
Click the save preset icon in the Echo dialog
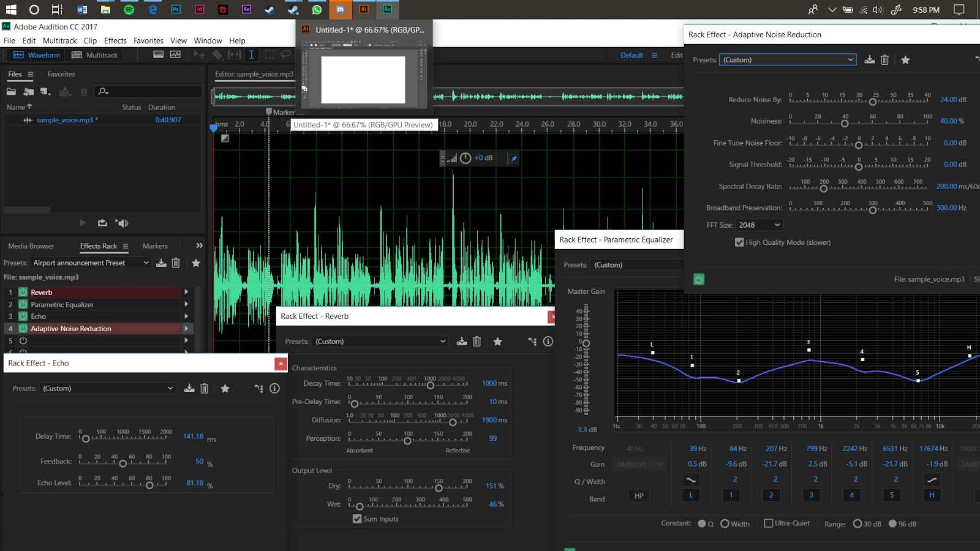click(x=189, y=388)
